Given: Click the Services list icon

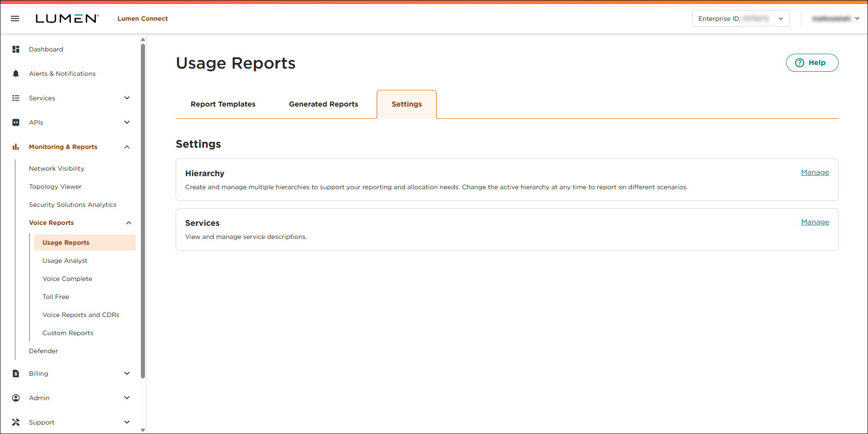Looking at the screenshot, I should 16,98.
